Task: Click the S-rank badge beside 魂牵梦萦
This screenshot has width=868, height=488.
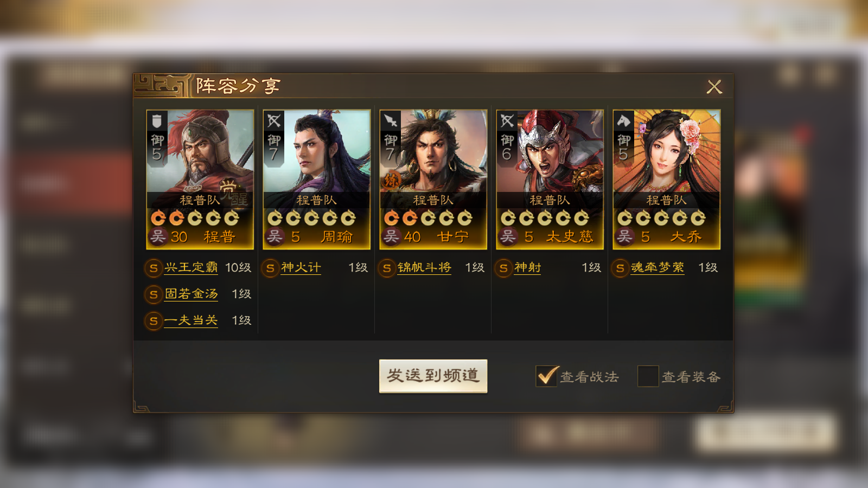Action: 620,268
